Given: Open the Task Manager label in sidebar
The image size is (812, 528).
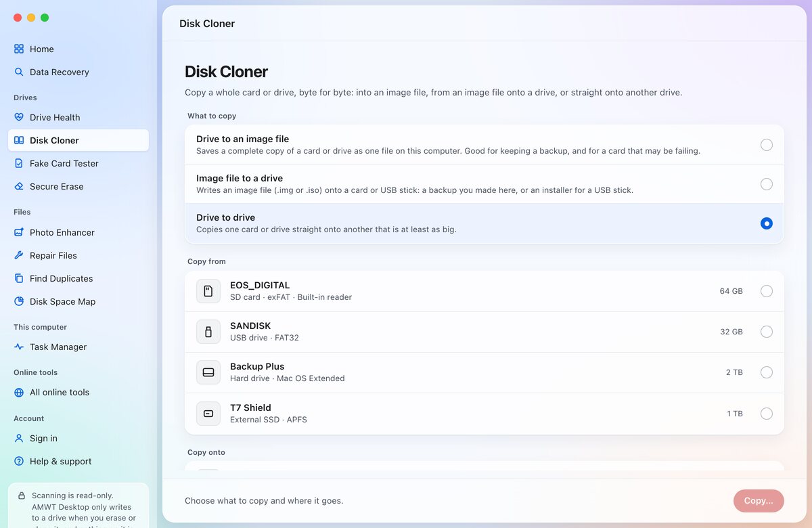Looking at the screenshot, I should (58, 347).
